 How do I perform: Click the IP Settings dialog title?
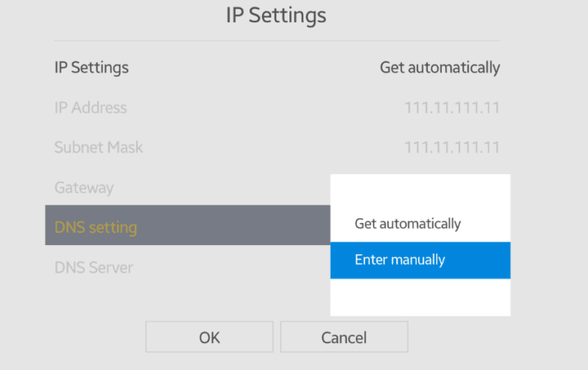point(276,15)
